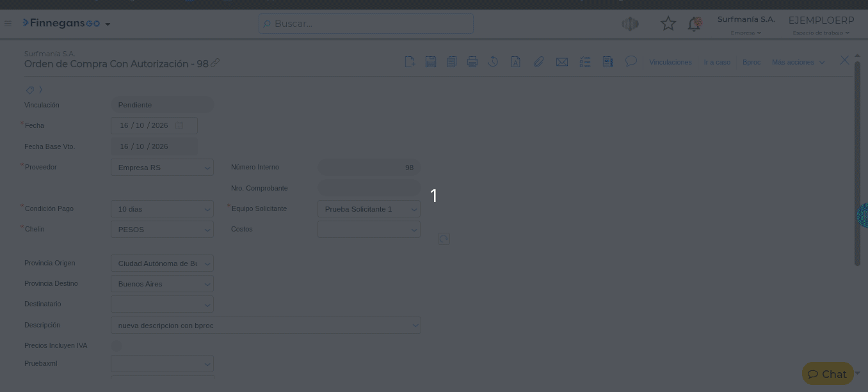Save the order with the floppy disk icon
This screenshot has width=868, height=392.
431,62
